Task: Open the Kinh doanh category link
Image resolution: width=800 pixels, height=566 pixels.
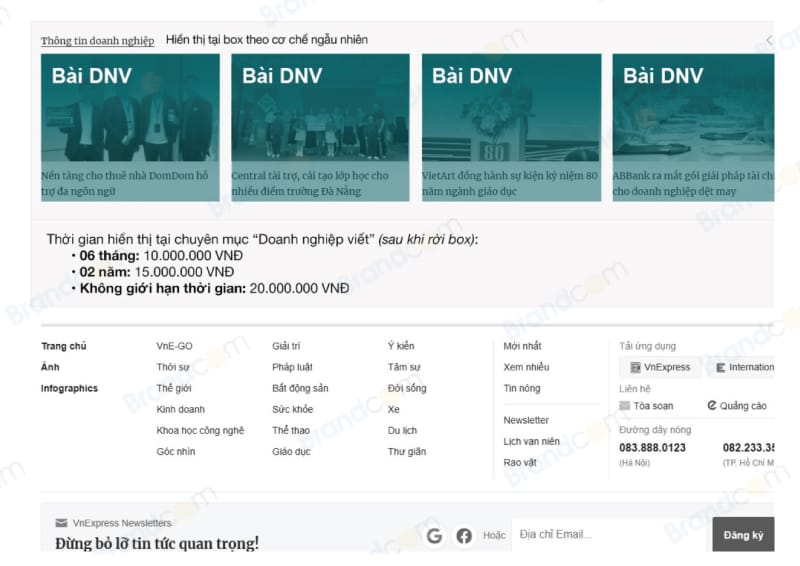Action: point(180,409)
